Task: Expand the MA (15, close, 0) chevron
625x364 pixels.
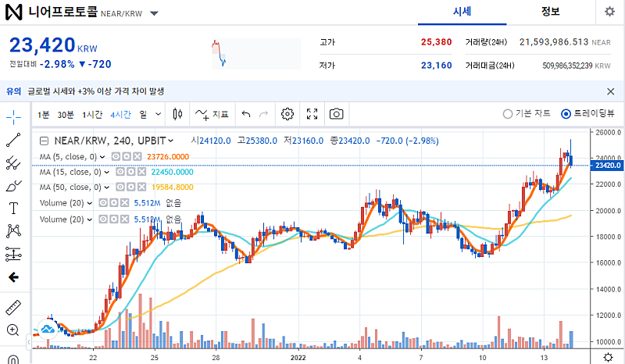Action: (x=107, y=172)
